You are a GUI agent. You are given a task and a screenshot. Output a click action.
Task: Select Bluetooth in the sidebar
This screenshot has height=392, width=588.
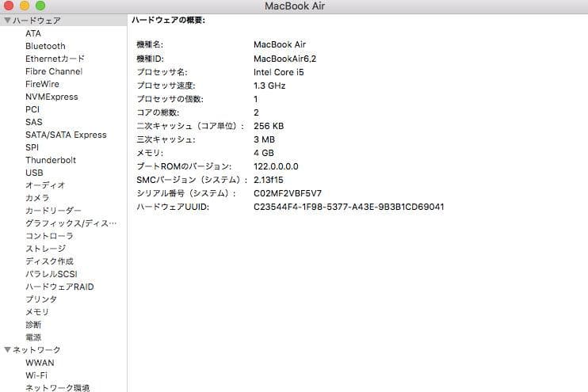coord(45,46)
